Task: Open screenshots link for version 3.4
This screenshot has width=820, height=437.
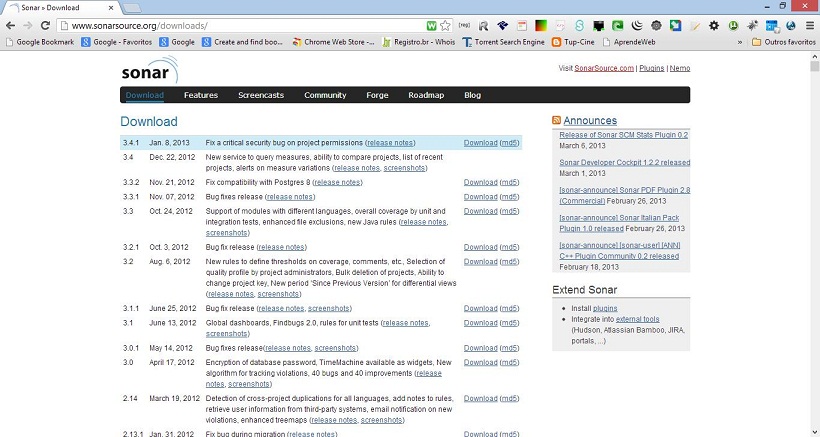Action: [404, 168]
